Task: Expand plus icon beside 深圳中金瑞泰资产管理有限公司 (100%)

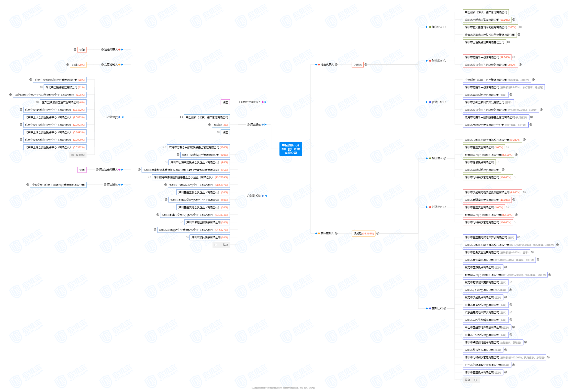Action: 178,155
